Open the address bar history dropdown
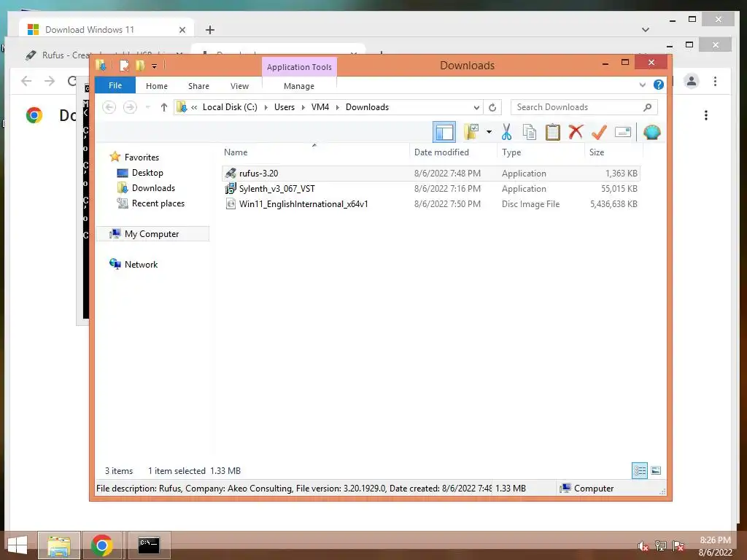This screenshot has width=747, height=560. [476, 108]
